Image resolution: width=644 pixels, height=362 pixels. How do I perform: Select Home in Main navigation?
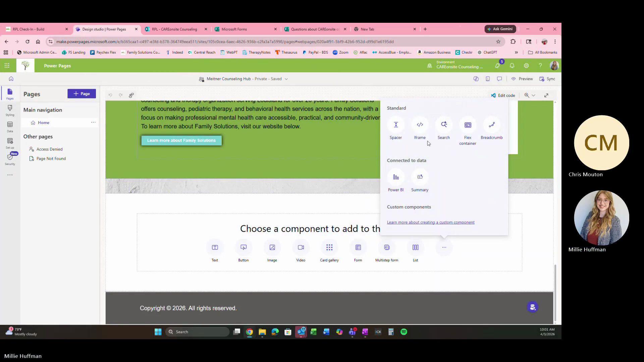coord(43,123)
